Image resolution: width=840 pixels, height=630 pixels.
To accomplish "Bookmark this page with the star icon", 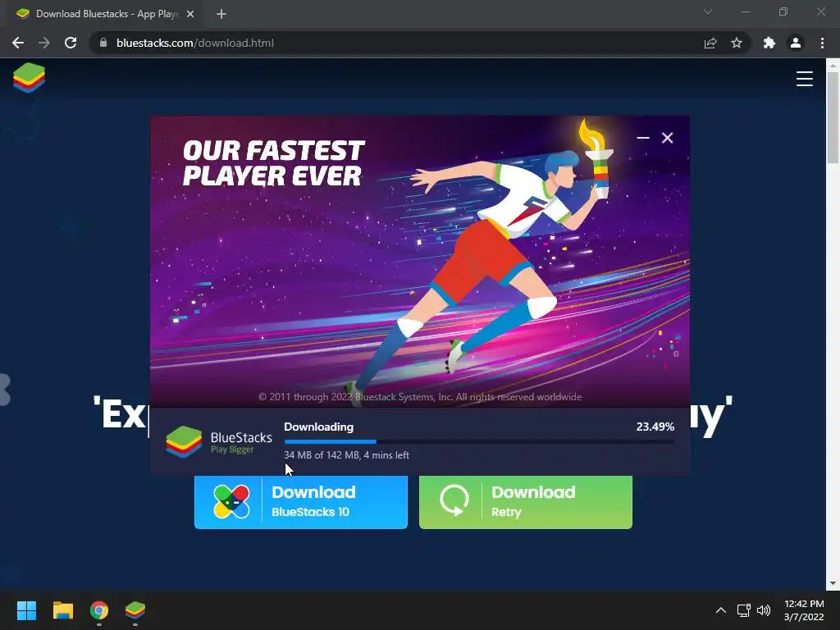I will pos(737,43).
